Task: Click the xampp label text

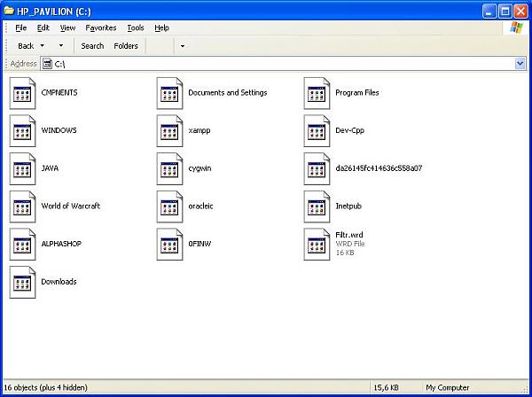Action: pyautogui.click(x=199, y=131)
